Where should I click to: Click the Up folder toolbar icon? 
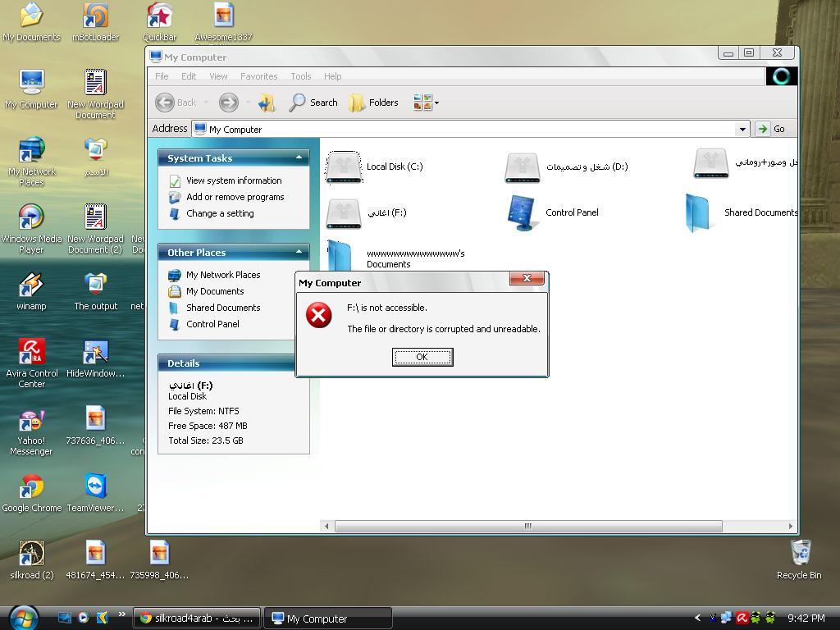(267, 103)
